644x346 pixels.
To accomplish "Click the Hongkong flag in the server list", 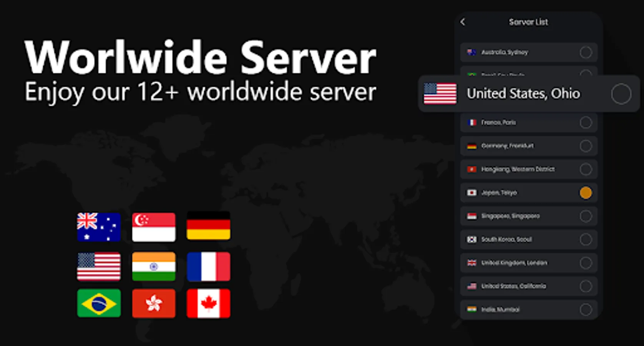I will point(471,169).
